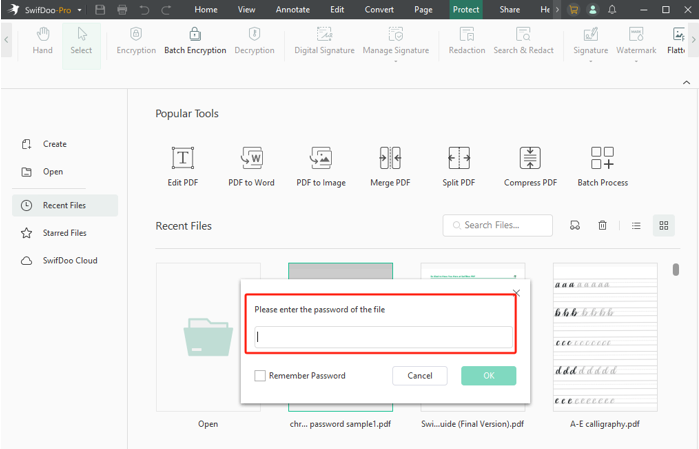The image size is (699, 449).
Task: Expand the Watermark dropdown arrow
Action: 636,61
